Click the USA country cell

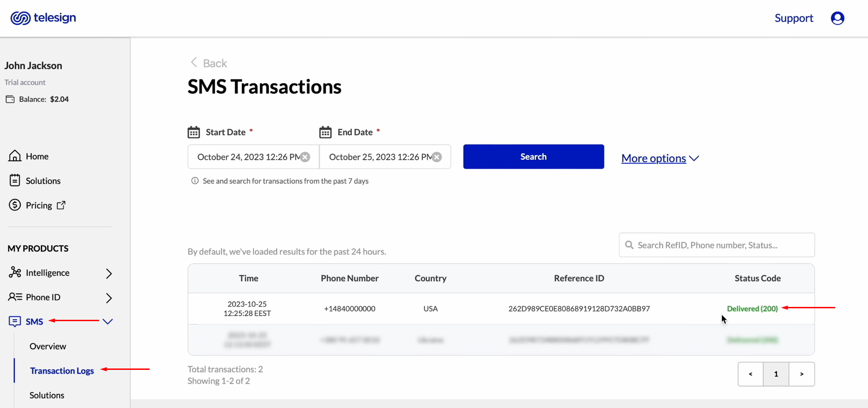[x=431, y=309]
